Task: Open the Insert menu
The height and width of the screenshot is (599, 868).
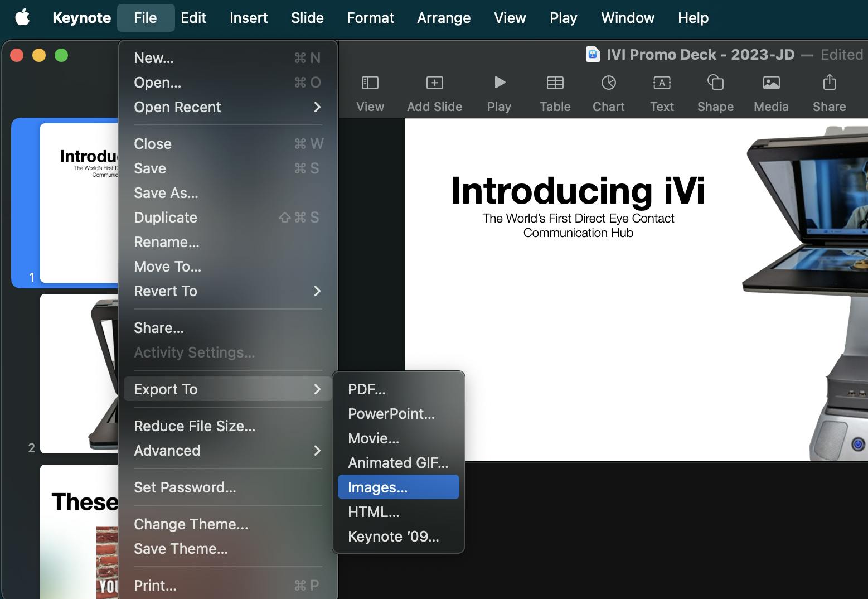Action: tap(249, 18)
